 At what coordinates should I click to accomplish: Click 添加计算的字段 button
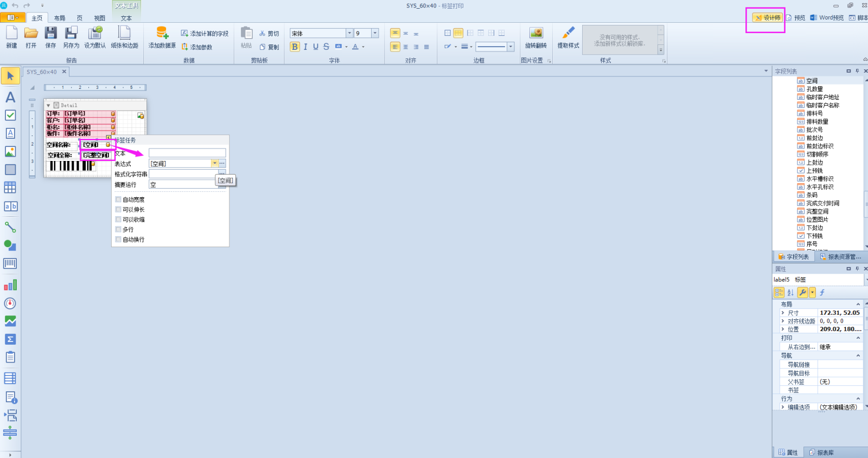[205, 34]
